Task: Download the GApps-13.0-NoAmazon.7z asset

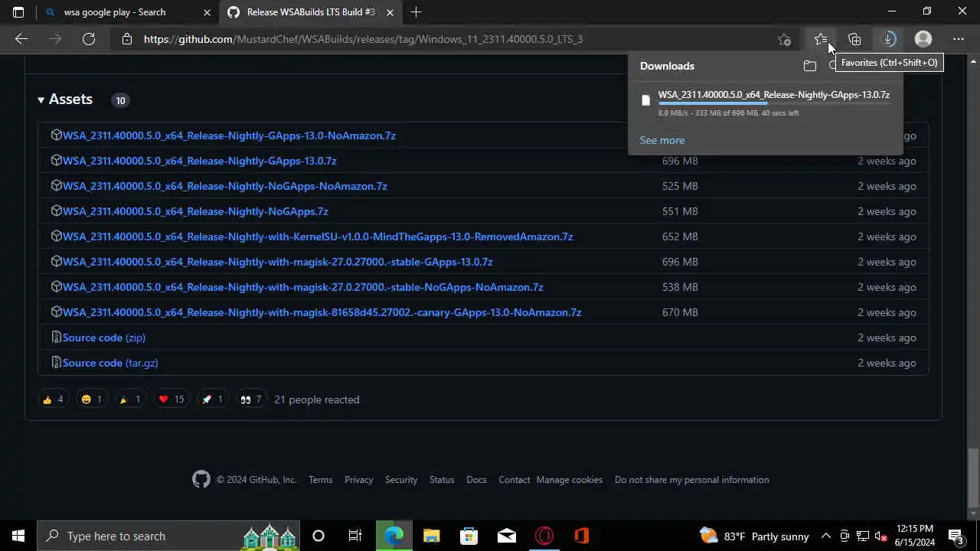Action: tap(229, 135)
